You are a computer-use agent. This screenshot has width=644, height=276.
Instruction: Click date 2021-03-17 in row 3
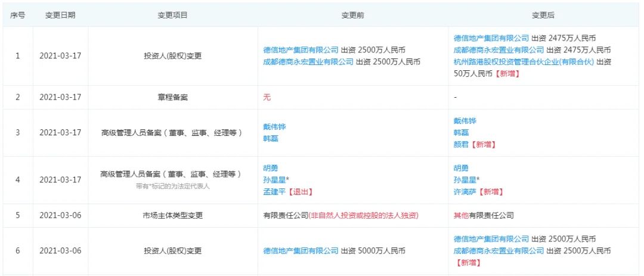60,133
